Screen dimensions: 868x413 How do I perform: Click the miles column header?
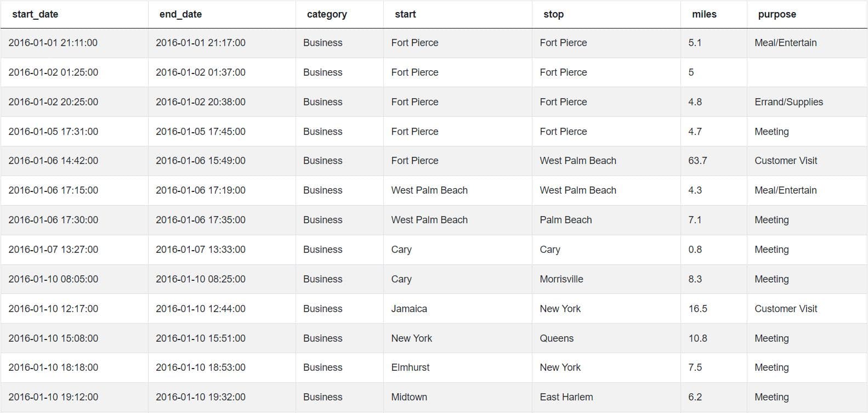coord(704,14)
